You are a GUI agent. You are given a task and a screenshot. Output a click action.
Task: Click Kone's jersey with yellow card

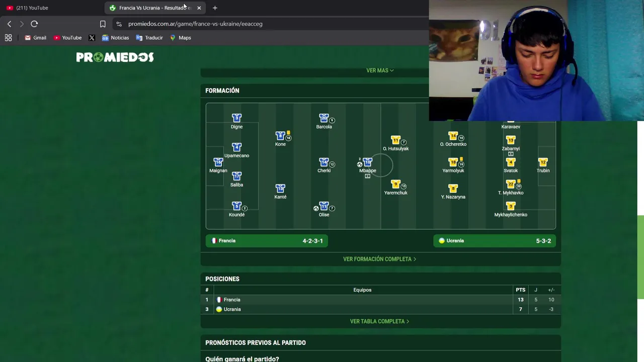(280, 136)
